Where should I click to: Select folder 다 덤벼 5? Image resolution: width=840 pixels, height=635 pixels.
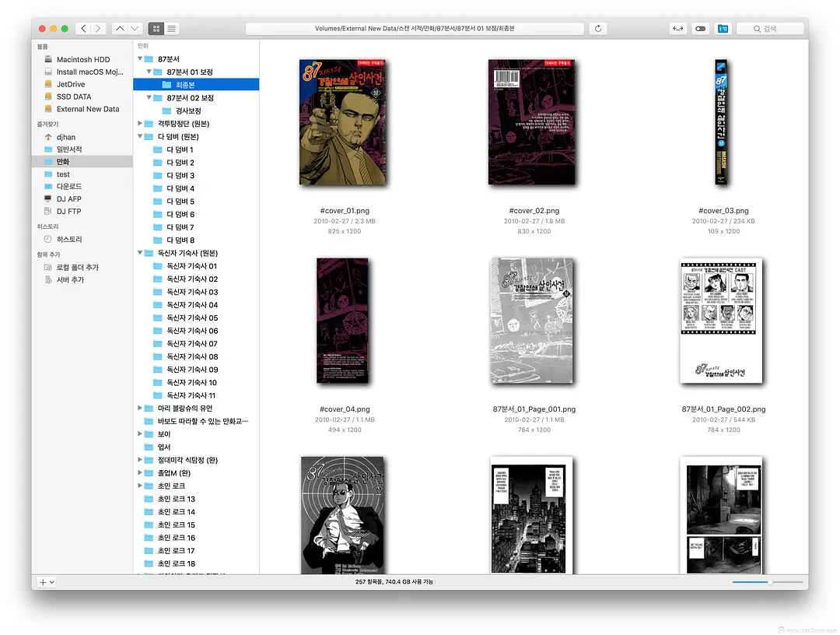point(196,201)
